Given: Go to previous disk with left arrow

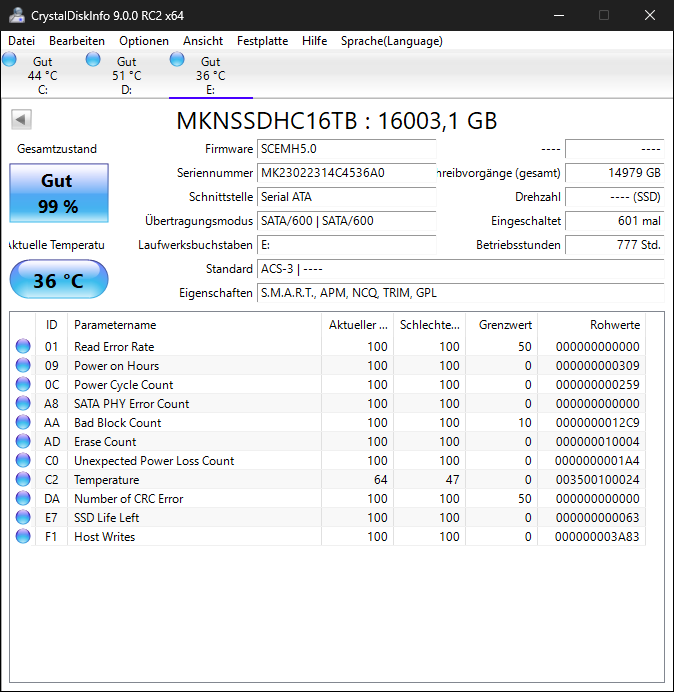Looking at the screenshot, I should click(x=21, y=119).
